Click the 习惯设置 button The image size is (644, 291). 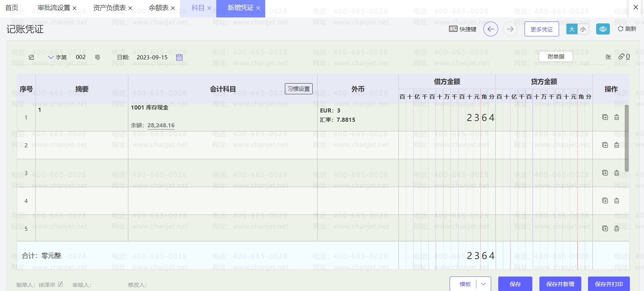[x=299, y=89]
